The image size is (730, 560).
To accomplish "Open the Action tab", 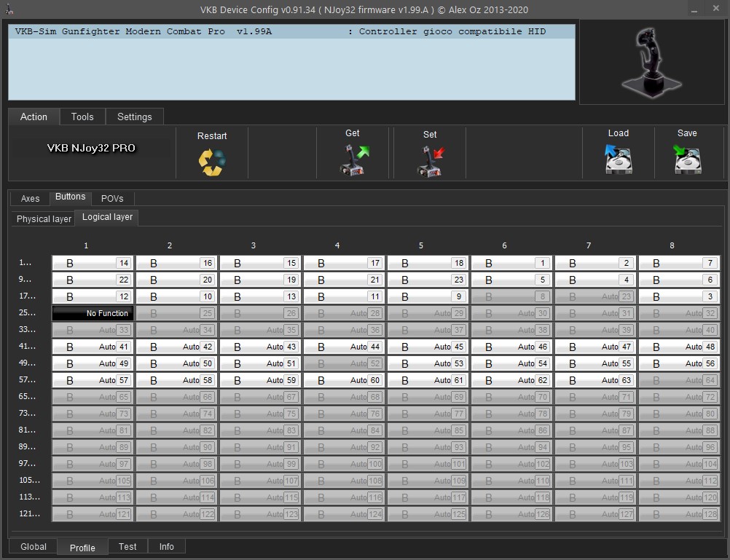I will pos(34,117).
